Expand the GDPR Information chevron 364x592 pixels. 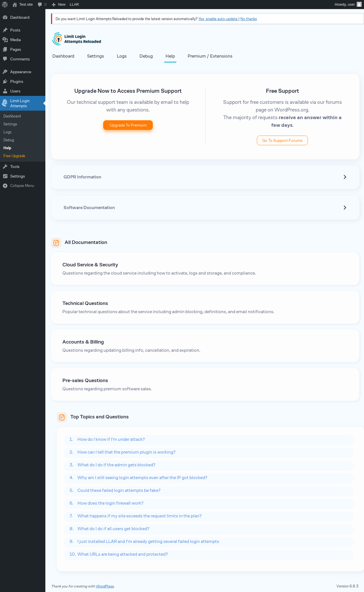(345, 177)
